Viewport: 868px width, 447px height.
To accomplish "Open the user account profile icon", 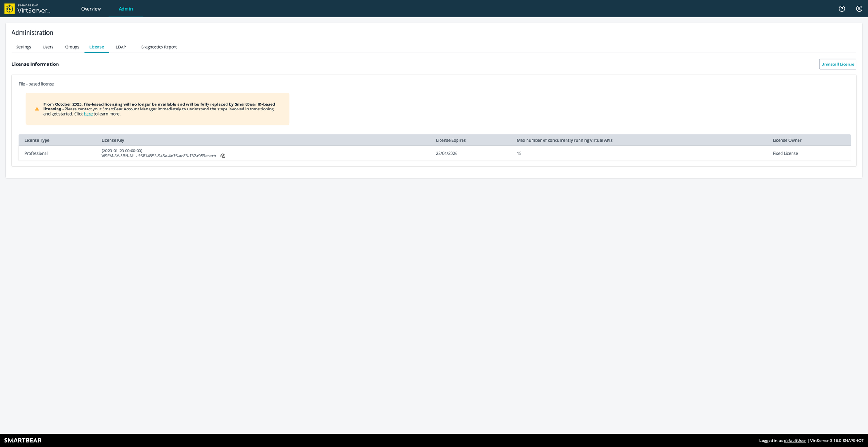I will coord(859,9).
